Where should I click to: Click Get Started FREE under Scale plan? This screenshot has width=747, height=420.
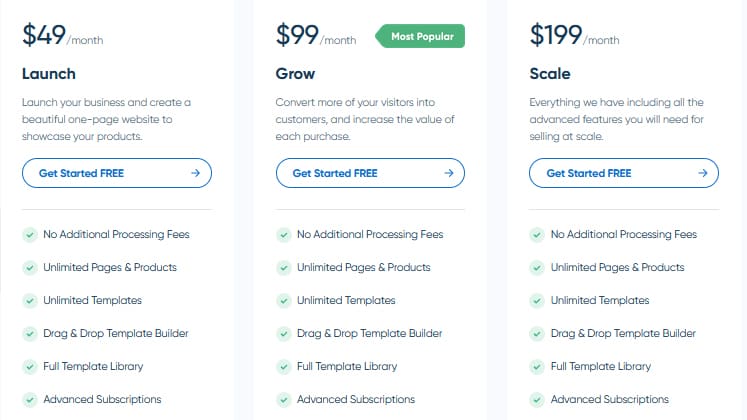point(624,173)
